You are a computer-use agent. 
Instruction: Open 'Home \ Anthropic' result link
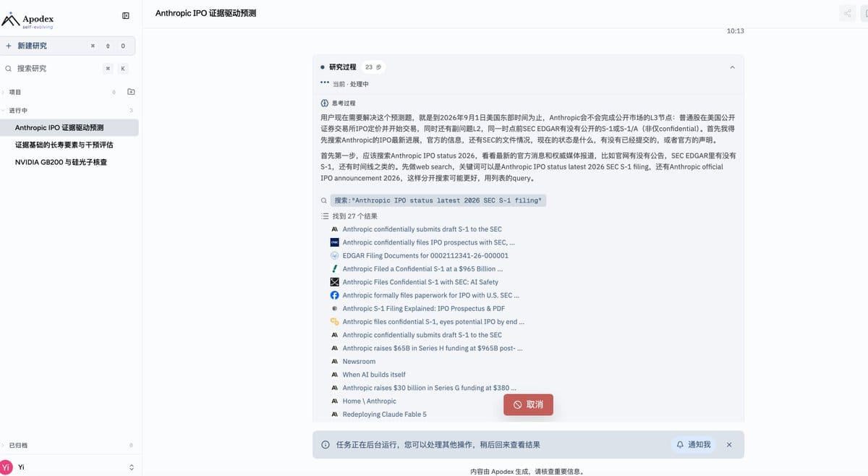(x=370, y=401)
